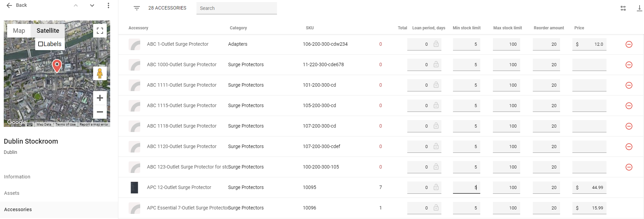
Task: Toggle loan period lock for ABC 1000-Outlet
Action: (x=436, y=64)
